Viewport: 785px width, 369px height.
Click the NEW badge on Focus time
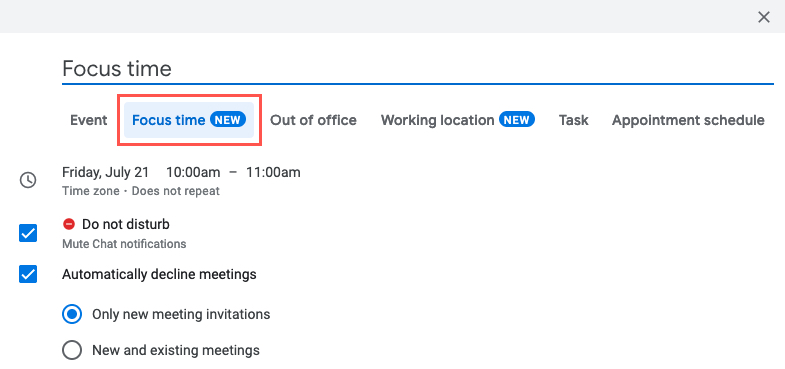tap(228, 120)
